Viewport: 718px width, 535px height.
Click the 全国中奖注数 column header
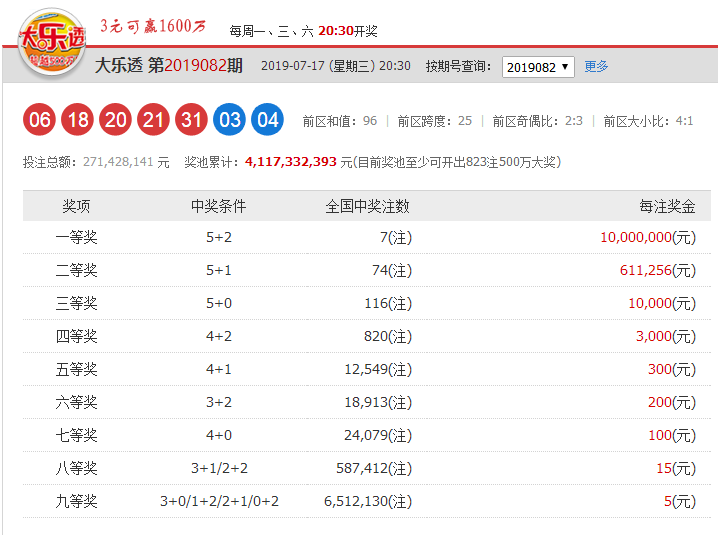(x=367, y=206)
